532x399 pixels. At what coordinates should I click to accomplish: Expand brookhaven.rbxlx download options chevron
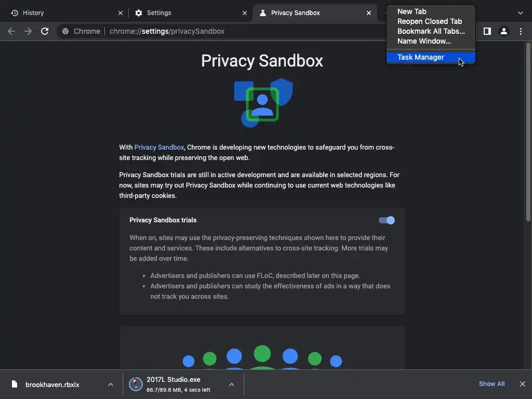[x=111, y=384]
